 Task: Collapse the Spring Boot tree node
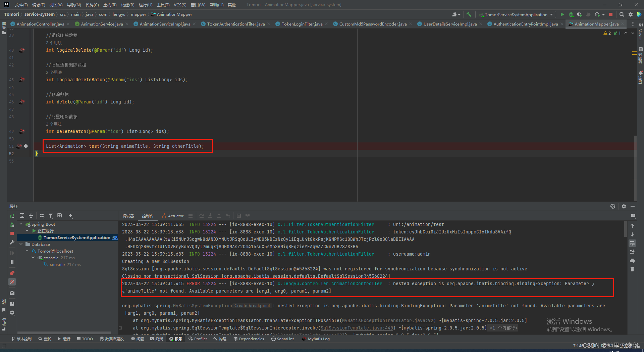pyautogui.click(x=21, y=224)
